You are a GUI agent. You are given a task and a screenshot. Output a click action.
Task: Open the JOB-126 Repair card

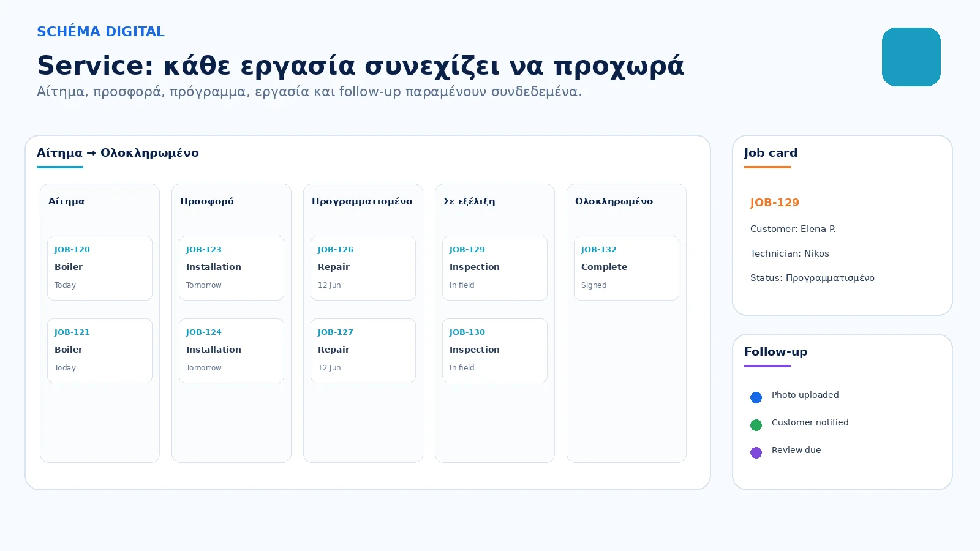tap(363, 268)
